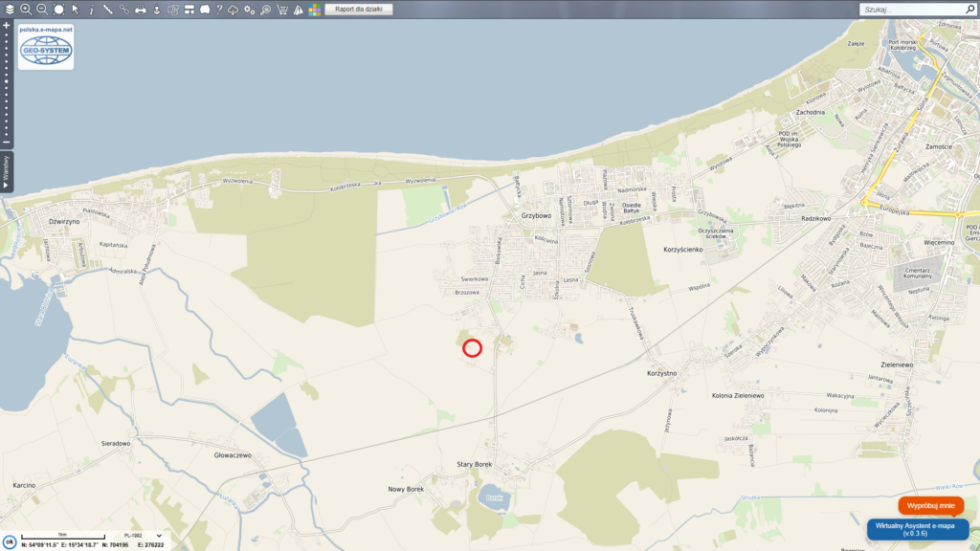This screenshot has height=551, width=980.
Task: Open the question mark help icon
Action: 219,10
